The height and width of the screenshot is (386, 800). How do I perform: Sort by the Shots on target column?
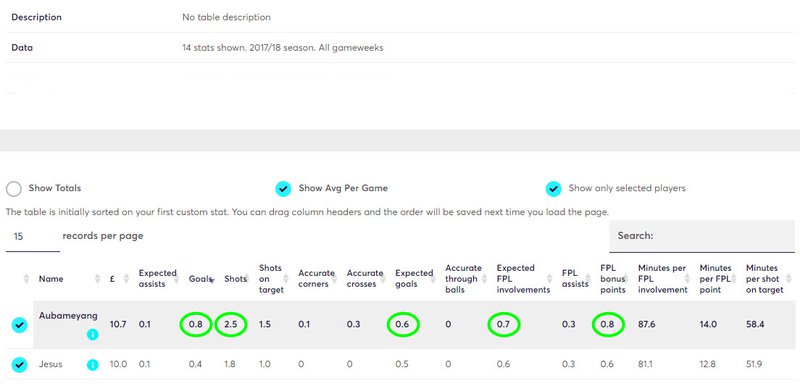pyautogui.click(x=271, y=279)
